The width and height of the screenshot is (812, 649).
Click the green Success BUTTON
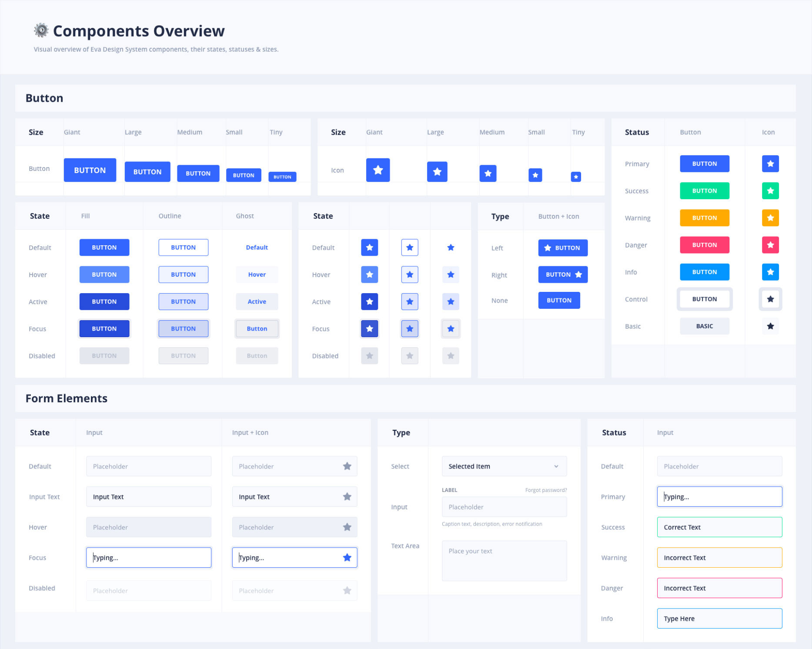click(705, 191)
